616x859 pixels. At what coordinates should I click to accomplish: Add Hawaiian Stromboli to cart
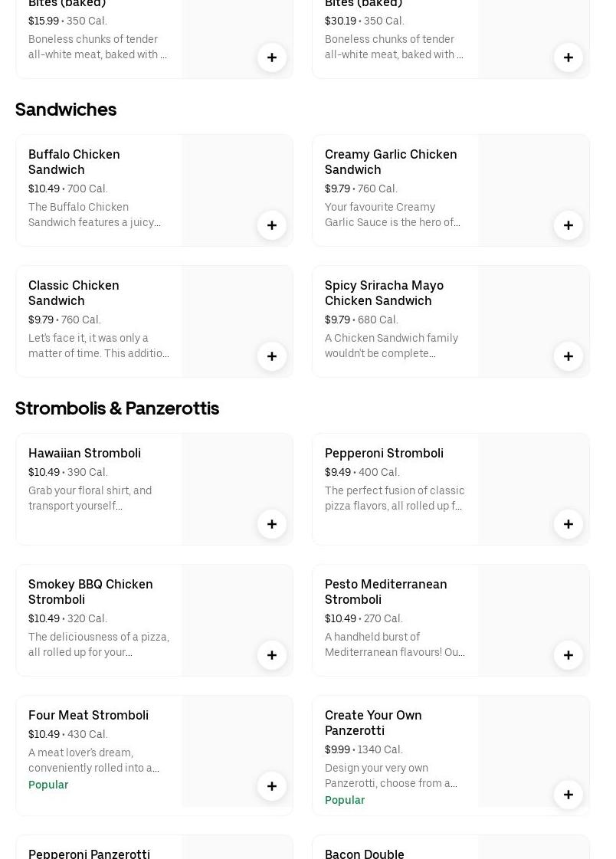(x=272, y=524)
